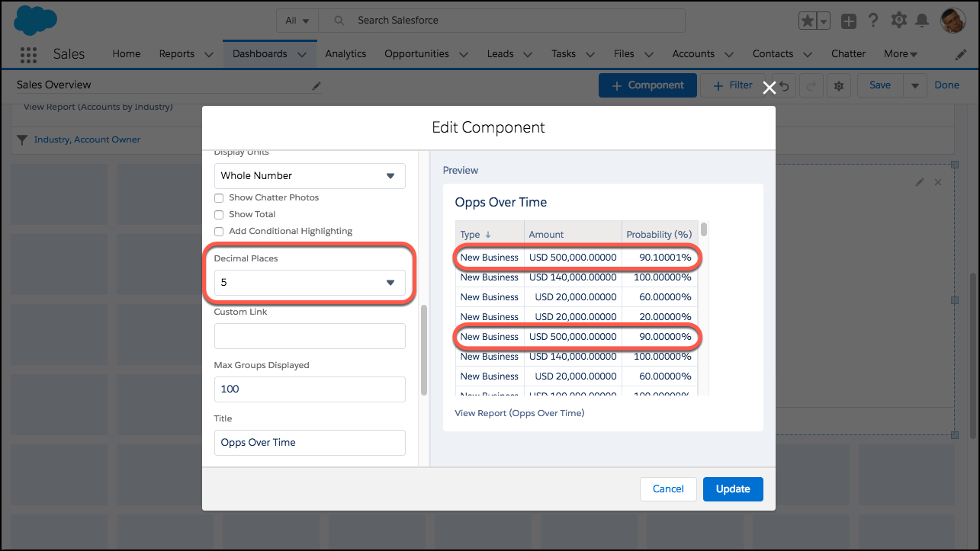The image size is (980, 551).
Task: Open the Setup gear icon
Action: click(898, 21)
